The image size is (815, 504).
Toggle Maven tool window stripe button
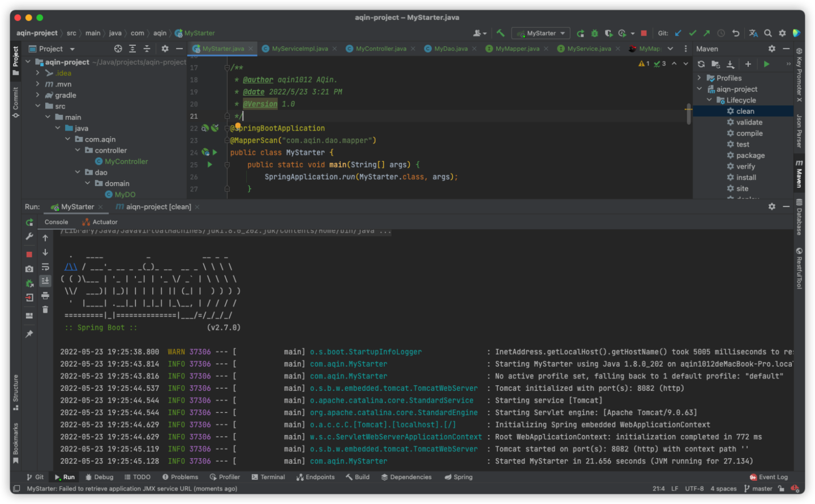point(799,174)
